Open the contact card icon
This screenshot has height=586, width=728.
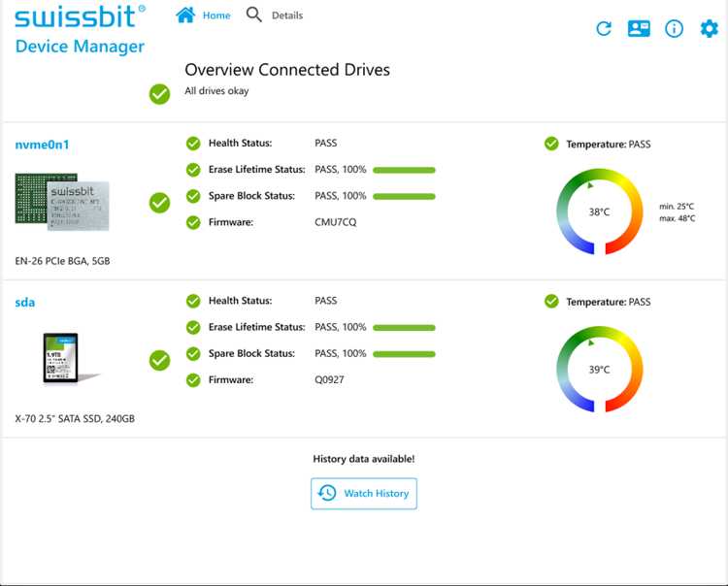click(639, 29)
